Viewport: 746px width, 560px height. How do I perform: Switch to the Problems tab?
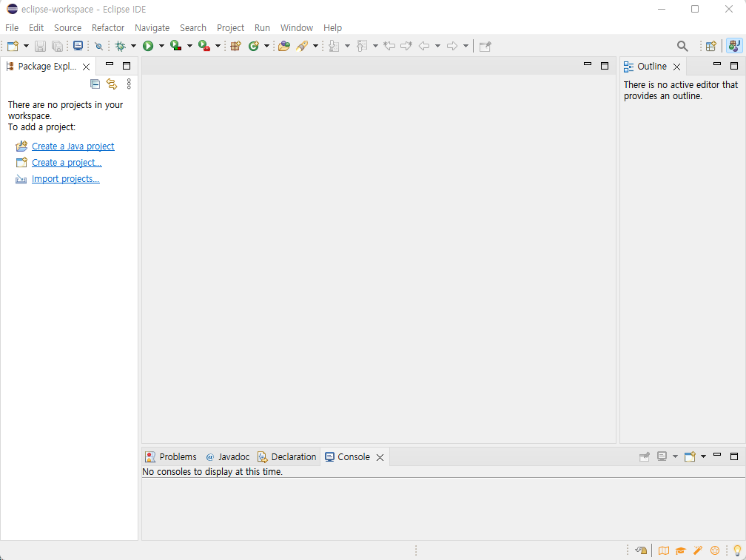click(171, 457)
